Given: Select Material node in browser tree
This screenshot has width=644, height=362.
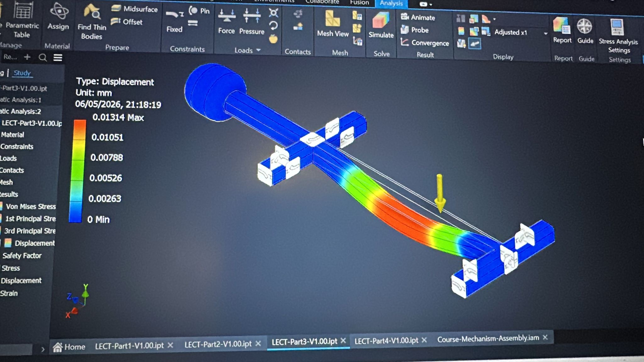Looking at the screenshot, I should pos(13,135).
